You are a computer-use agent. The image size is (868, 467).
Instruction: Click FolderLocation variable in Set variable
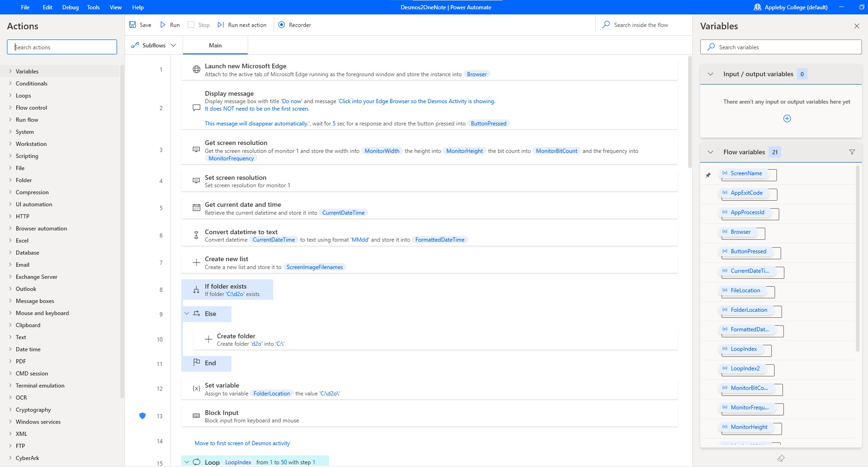[272, 393]
